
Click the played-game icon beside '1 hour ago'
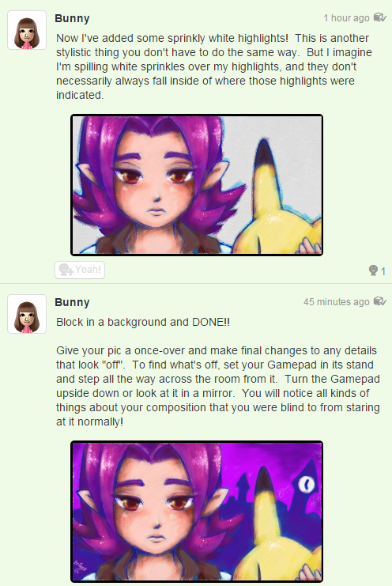coord(379,17)
